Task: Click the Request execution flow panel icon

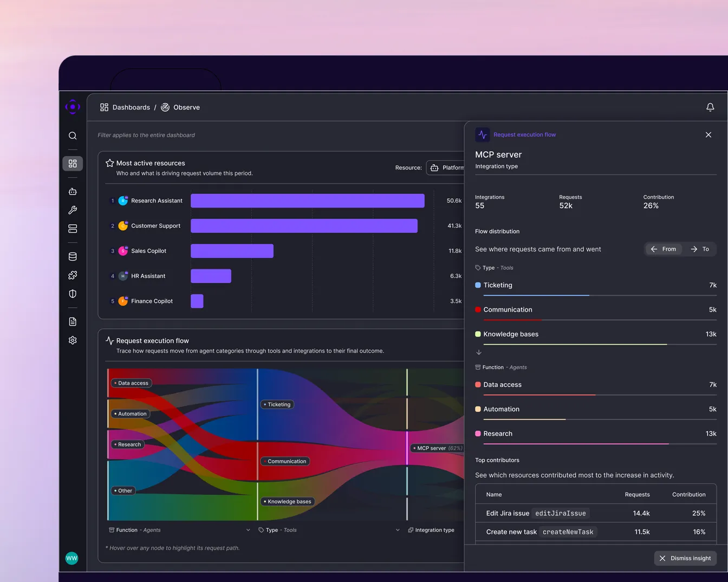Action: pyautogui.click(x=483, y=135)
